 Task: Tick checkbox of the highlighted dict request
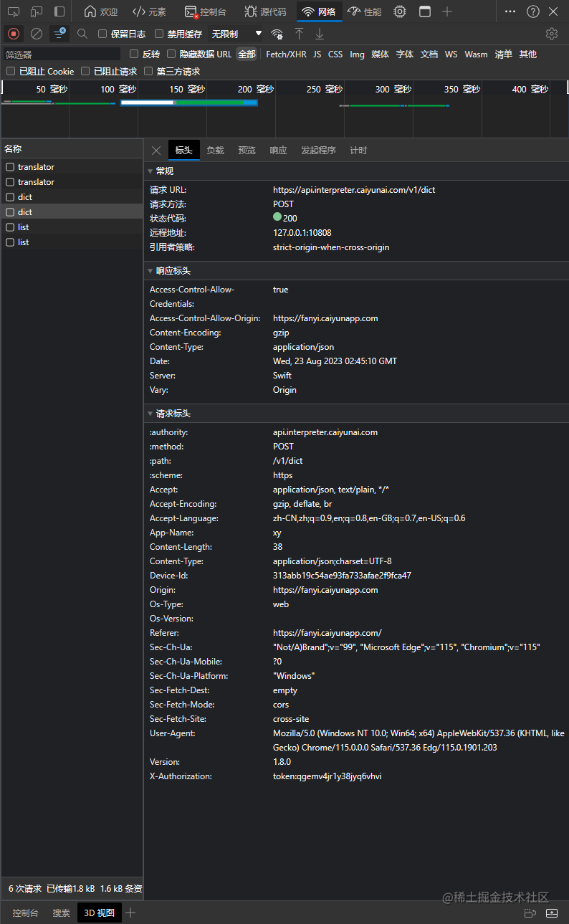pos(10,212)
